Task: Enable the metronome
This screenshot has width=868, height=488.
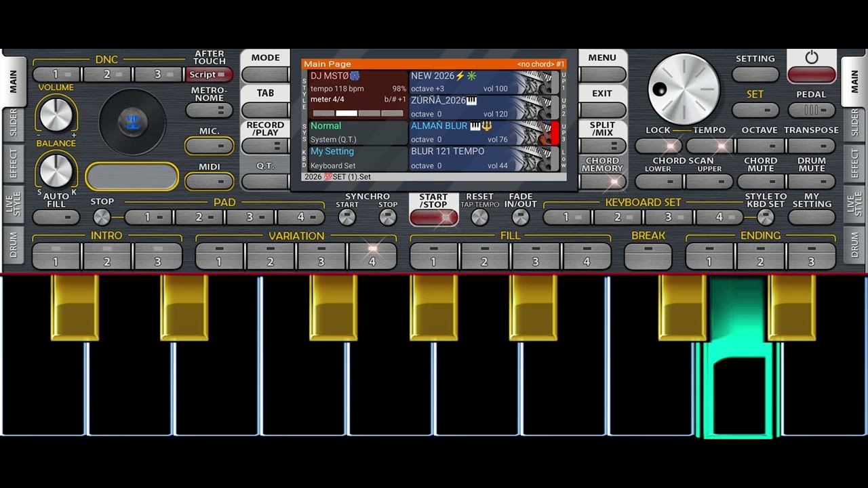Action: [210, 110]
